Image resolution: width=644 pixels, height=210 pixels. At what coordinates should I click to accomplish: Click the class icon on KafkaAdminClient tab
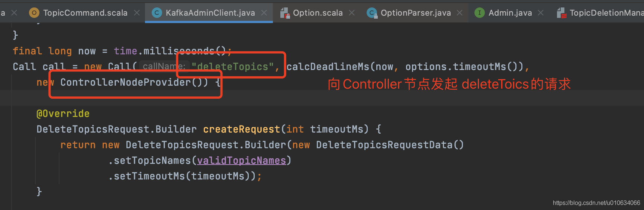[x=157, y=13]
